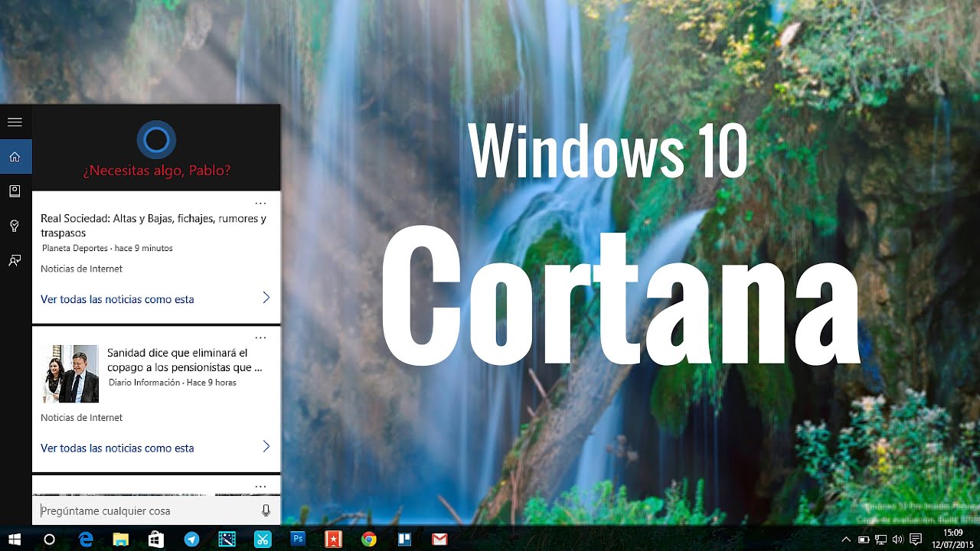This screenshot has width=980, height=551.
Task: Open the Real Sociedad Altas y Bajas headline
Action: coord(153,225)
